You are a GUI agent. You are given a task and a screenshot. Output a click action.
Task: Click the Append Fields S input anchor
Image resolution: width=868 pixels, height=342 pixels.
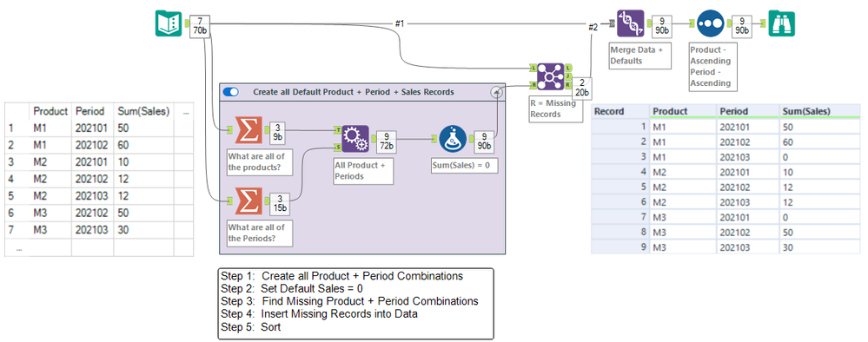click(x=338, y=147)
